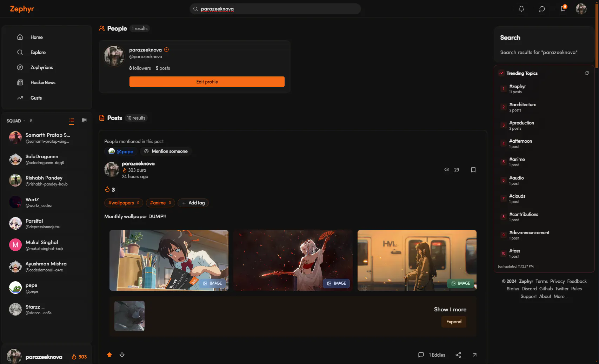Click the search field containing parazeeknova

tap(275, 9)
